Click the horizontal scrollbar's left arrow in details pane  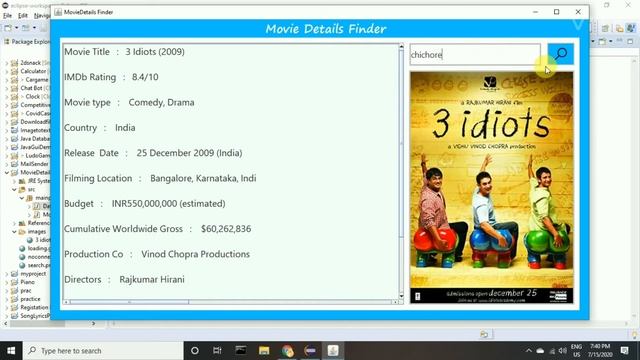(x=66, y=302)
